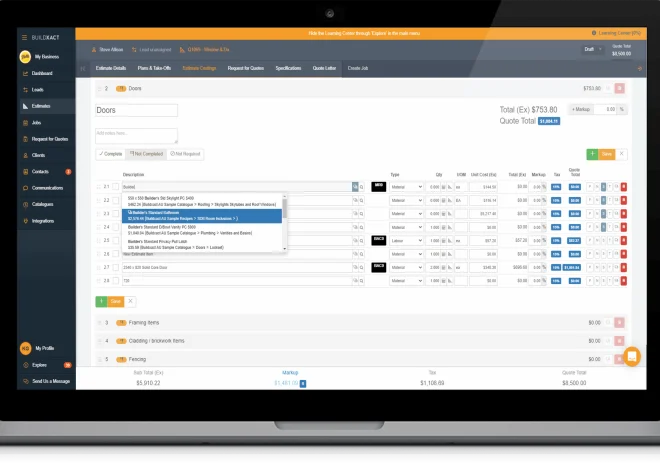Viewport: 660px width, 470px height.
Task: Open the Type dropdown on row 2.8
Action: pyautogui.click(x=406, y=281)
